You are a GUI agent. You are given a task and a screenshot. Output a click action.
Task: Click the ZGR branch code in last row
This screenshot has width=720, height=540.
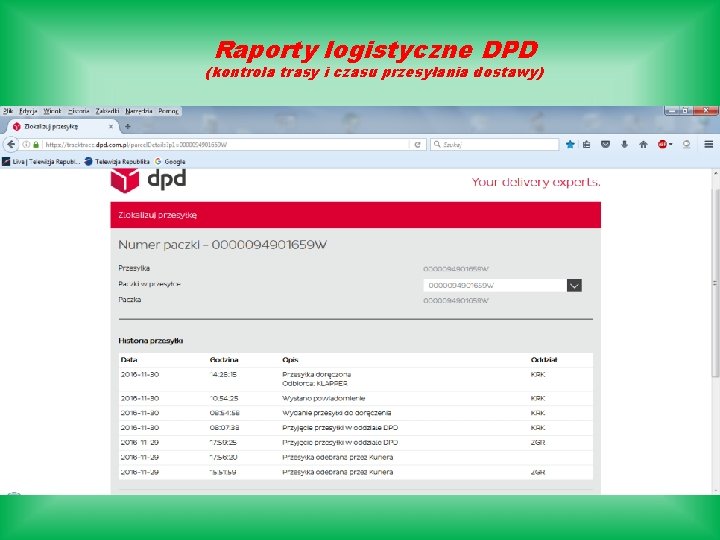(538, 472)
